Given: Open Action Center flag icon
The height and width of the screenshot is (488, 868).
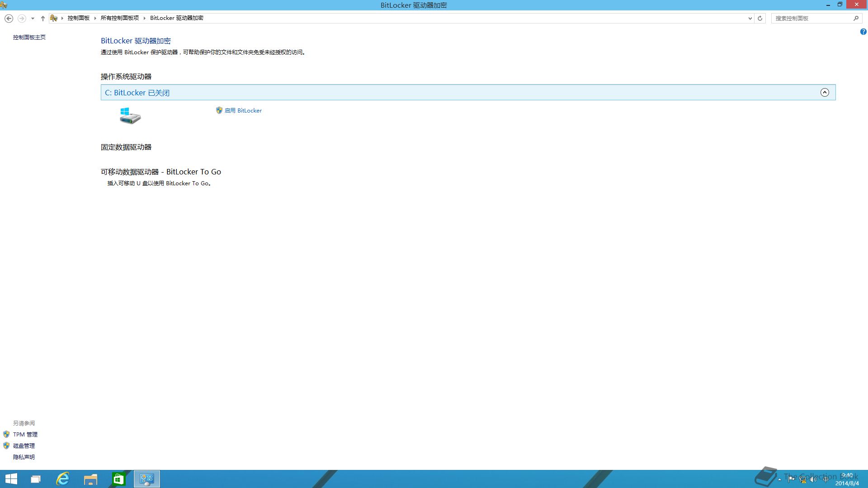Looking at the screenshot, I should tap(791, 479).
